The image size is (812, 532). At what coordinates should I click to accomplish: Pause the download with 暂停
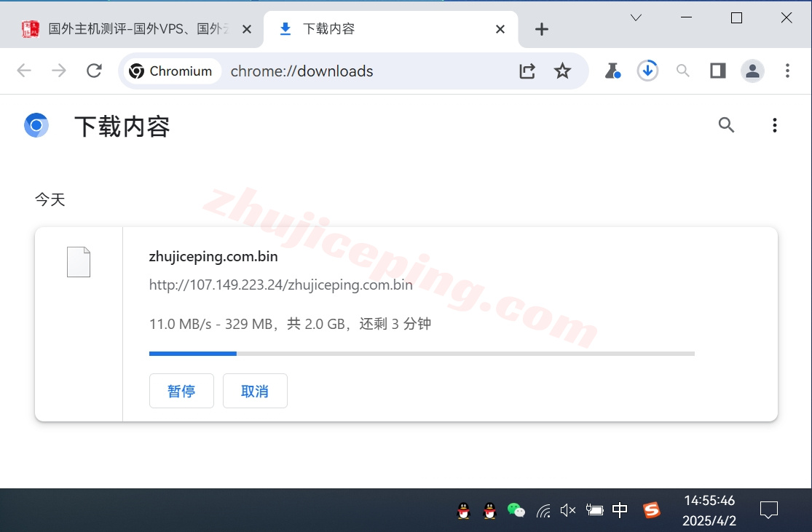(x=182, y=391)
